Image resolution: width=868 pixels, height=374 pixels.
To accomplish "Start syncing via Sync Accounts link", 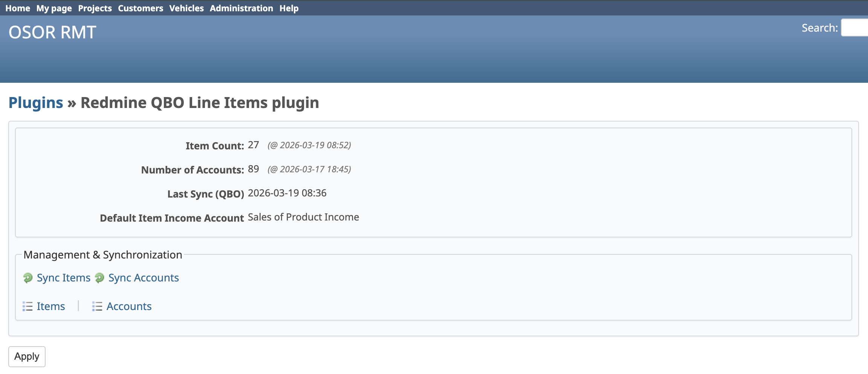I will pos(143,278).
